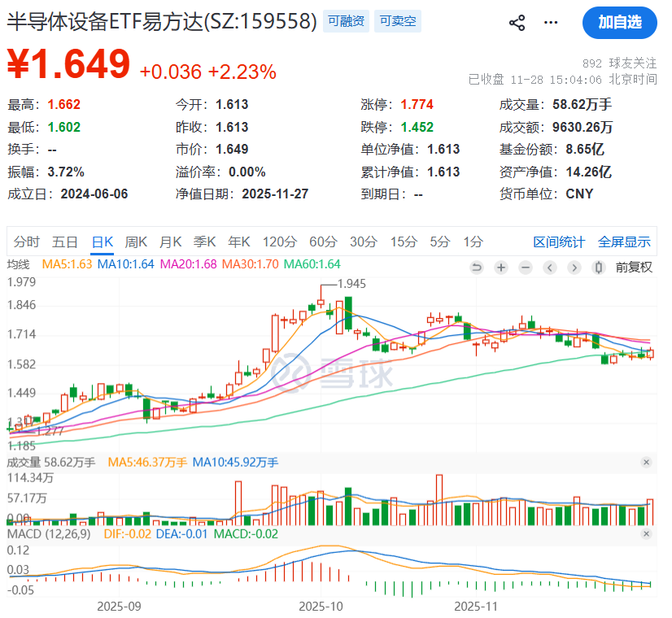This screenshot has width=672, height=618.
Task: Close the 成交量 volume panel
Action: click(647, 462)
